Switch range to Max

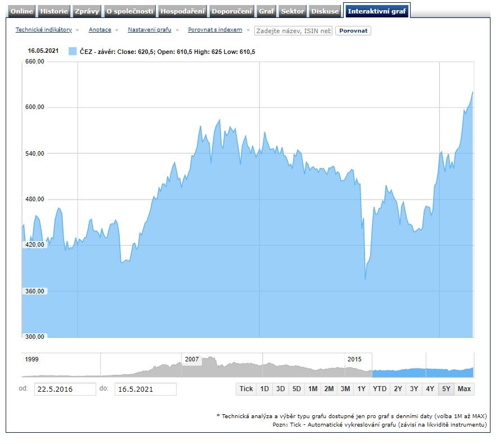click(464, 389)
